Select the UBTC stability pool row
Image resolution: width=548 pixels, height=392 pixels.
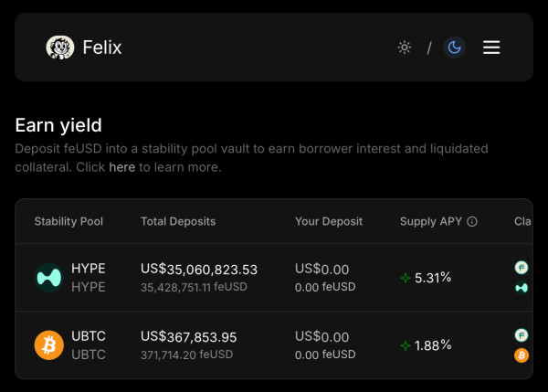[88, 345]
